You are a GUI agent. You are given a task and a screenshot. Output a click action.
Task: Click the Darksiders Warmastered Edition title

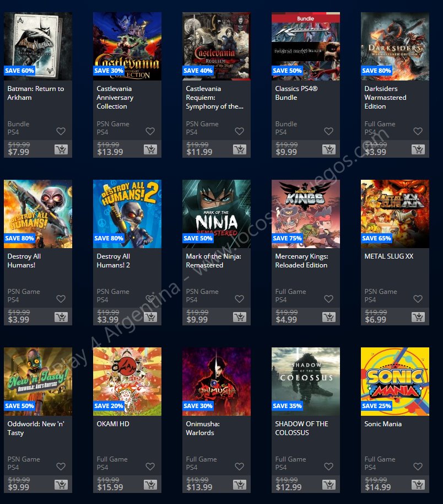tap(385, 98)
